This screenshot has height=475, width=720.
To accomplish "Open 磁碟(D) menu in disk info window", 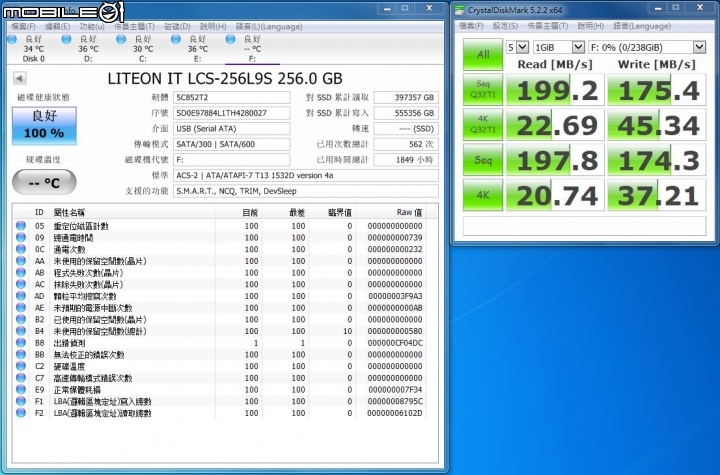I will [177, 27].
